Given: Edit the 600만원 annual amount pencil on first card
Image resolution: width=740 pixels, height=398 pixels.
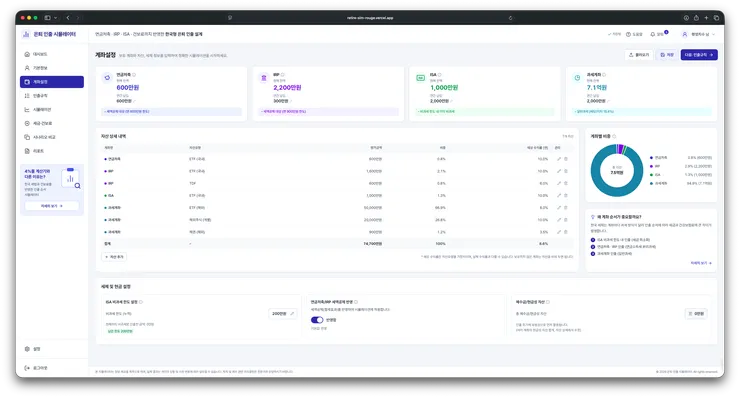Looking at the screenshot, I should point(135,101).
